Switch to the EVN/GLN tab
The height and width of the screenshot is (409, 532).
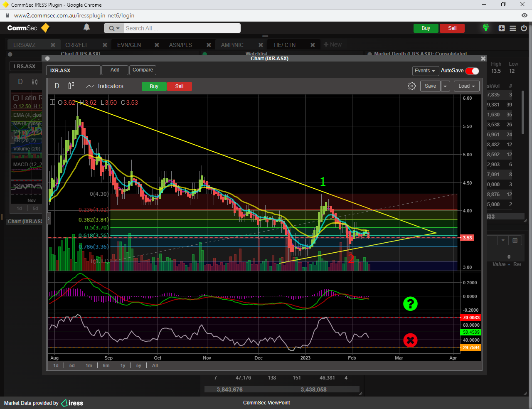click(x=129, y=45)
